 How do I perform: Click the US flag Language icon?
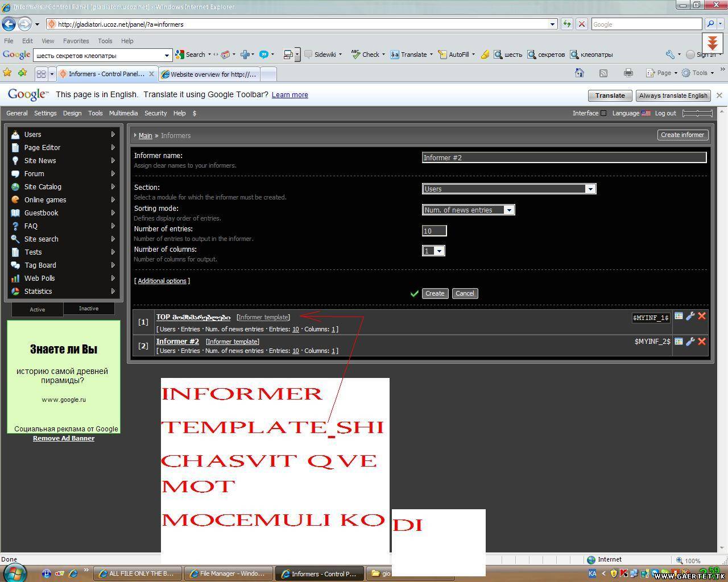(x=646, y=113)
